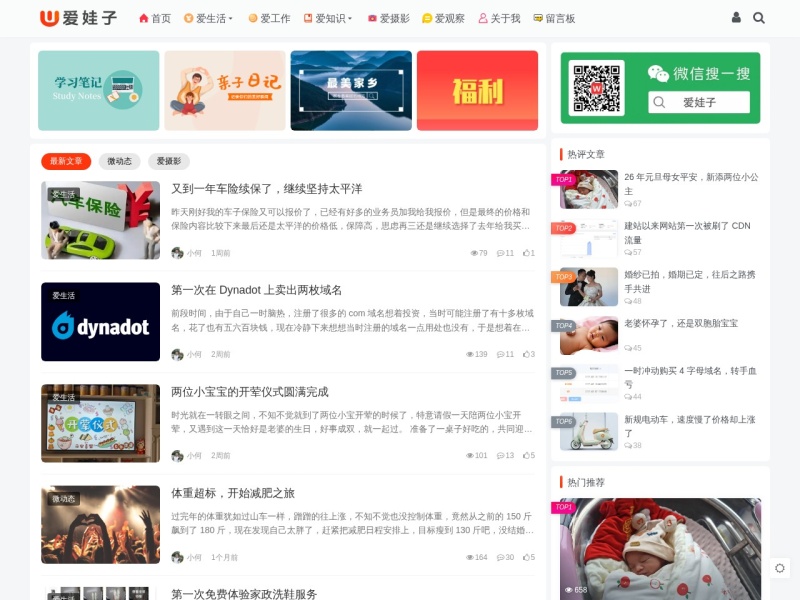Switch to the 微动态 tab
This screenshot has height=600, width=800.
119,161
